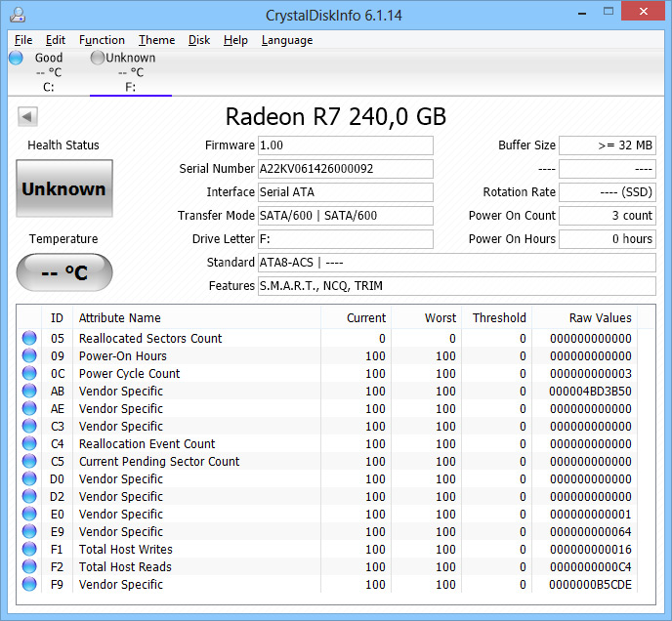Open the Function menu
This screenshot has height=621, width=672.
(x=102, y=40)
